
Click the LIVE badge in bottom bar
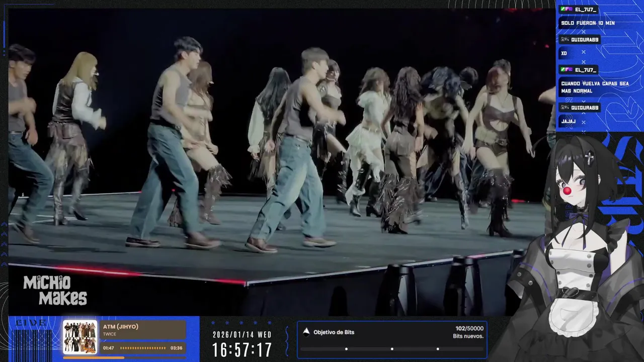[31, 322]
